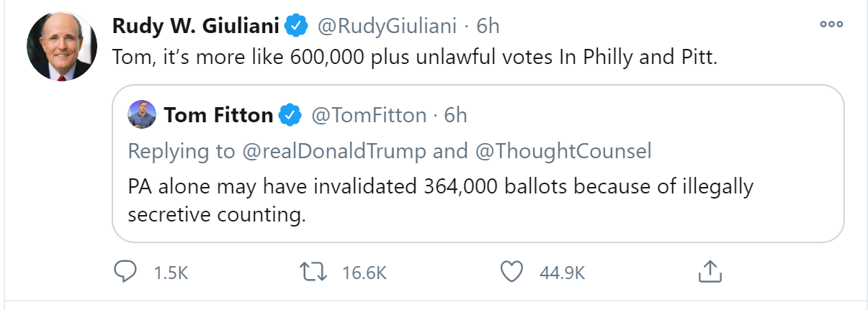
Task: Click the 44.9K likes count
Action: [562, 273]
